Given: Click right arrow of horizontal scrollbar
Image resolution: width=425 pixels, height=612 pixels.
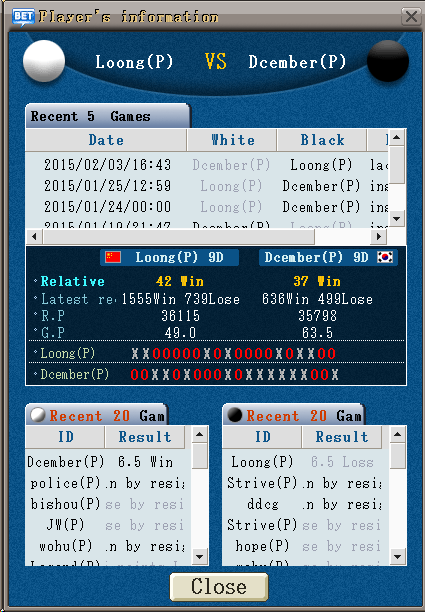Looking at the screenshot, I should tap(379, 237).
